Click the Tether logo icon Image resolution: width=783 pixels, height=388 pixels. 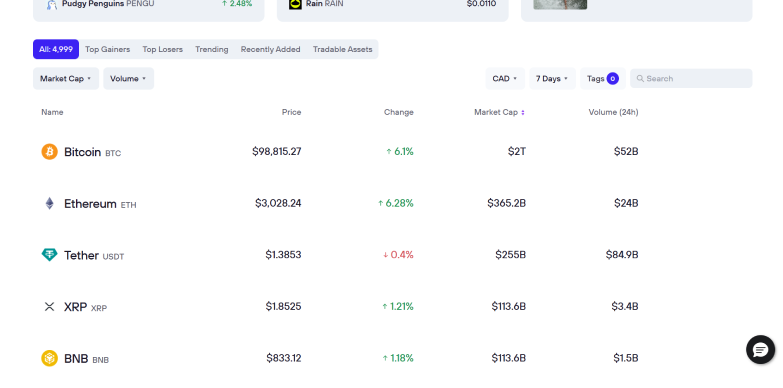pyautogui.click(x=49, y=255)
